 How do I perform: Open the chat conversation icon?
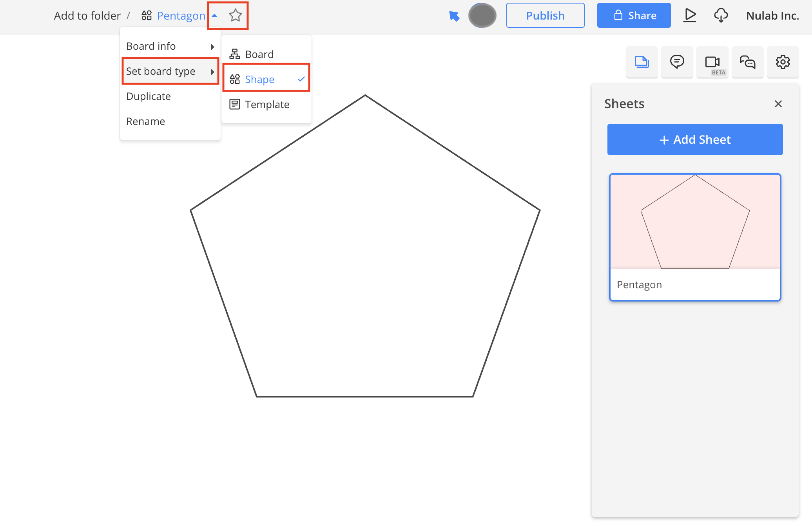[747, 62]
